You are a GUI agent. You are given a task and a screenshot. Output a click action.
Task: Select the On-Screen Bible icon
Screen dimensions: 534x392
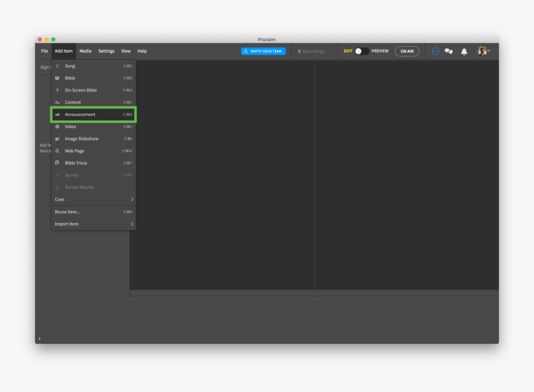(x=57, y=90)
